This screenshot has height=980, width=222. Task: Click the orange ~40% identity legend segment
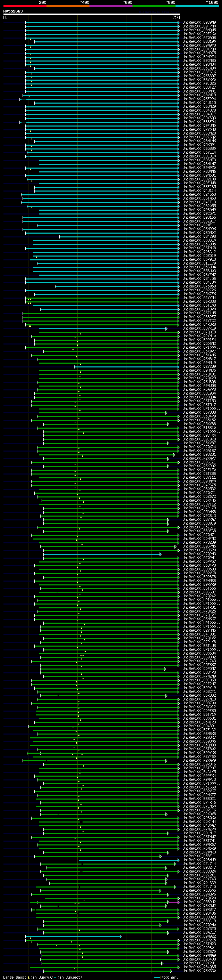coord(68,6)
